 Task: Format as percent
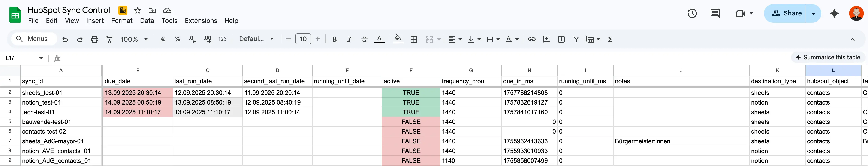tap(178, 39)
